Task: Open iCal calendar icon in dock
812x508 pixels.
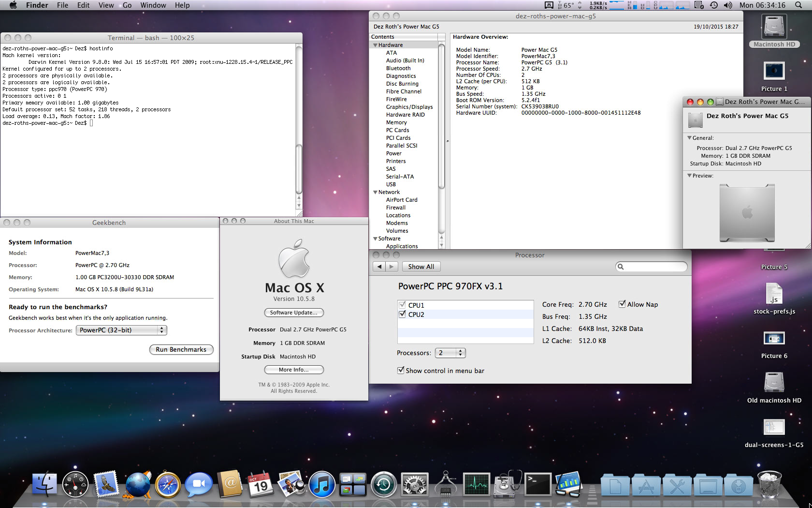Action: [x=261, y=484]
